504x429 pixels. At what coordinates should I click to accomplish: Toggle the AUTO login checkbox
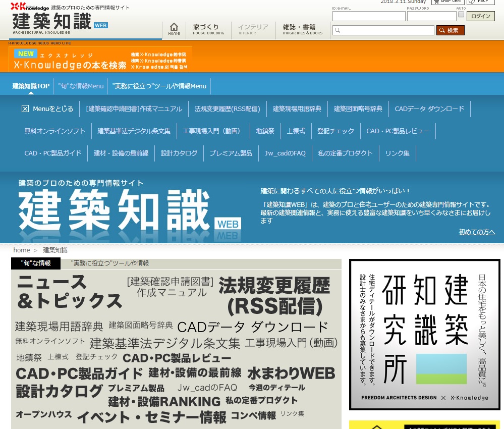(461, 15)
